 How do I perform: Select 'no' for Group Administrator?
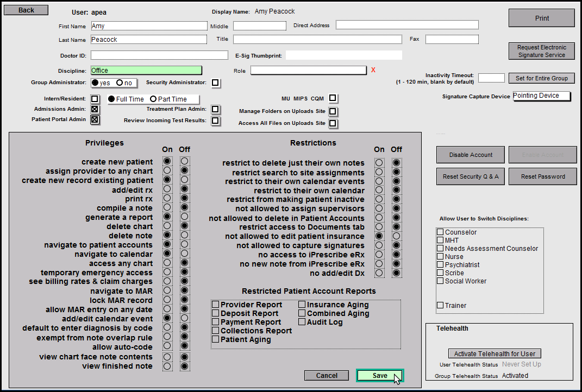point(120,83)
